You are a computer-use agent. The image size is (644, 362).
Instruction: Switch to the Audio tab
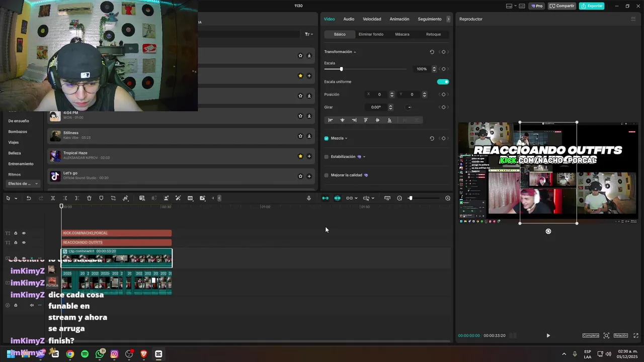pos(349,19)
